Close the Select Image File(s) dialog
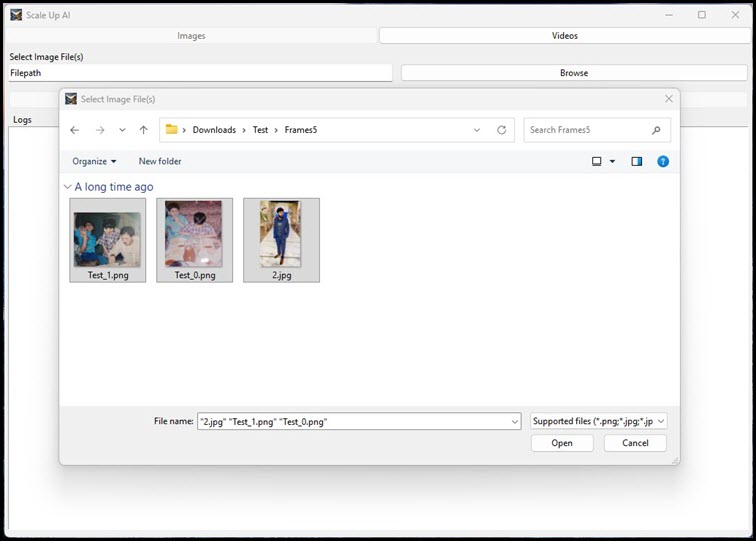The image size is (756, 541). (x=669, y=99)
